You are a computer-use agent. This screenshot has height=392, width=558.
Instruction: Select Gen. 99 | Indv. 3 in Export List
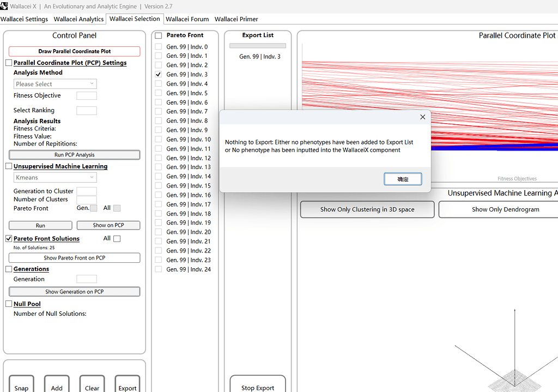[260, 57]
